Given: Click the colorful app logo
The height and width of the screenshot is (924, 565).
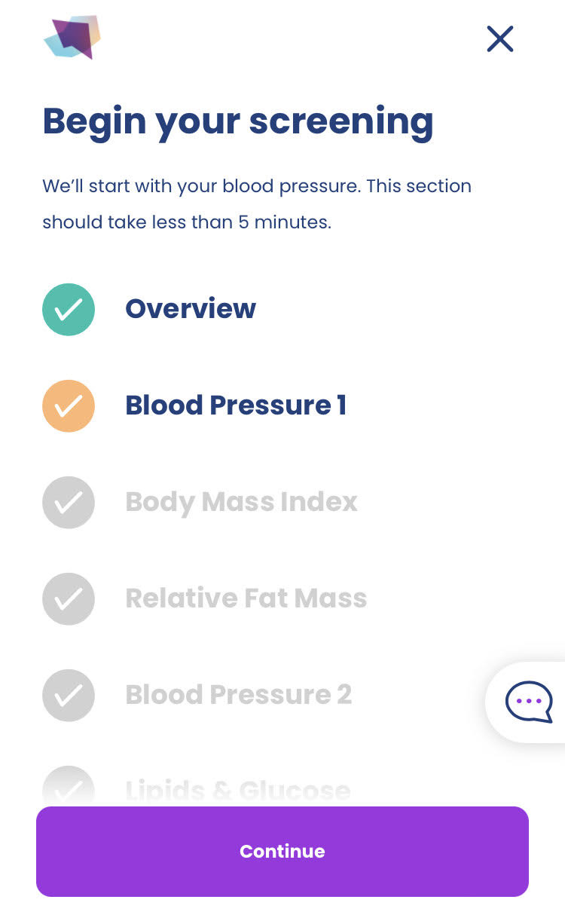Looking at the screenshot, I should point(72,37).
